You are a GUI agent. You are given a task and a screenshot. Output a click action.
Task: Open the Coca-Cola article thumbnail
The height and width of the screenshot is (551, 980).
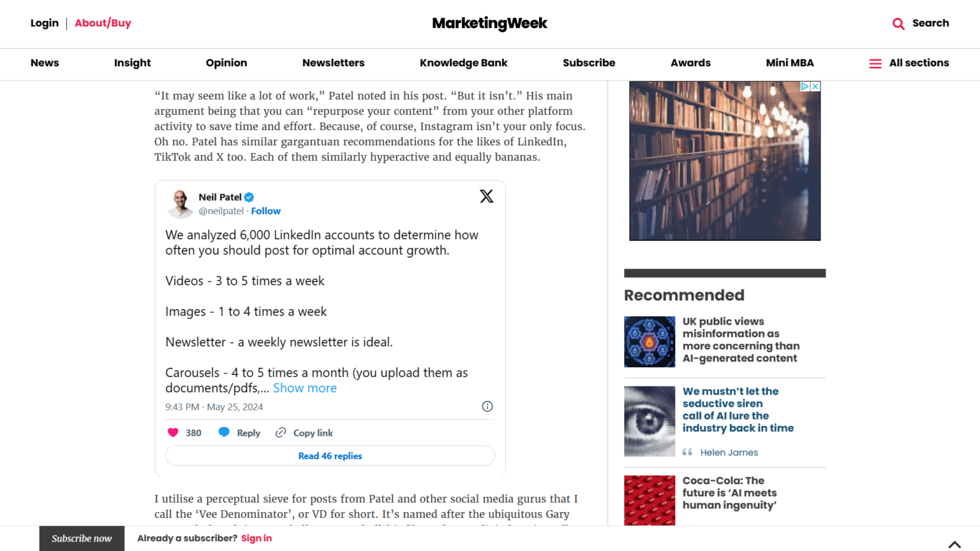[650, 501]
